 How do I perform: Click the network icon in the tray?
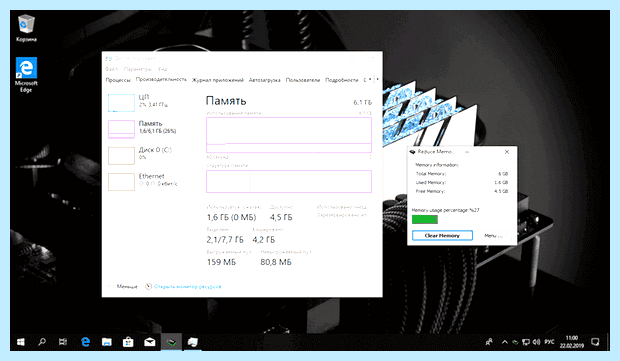click(525, 342)
